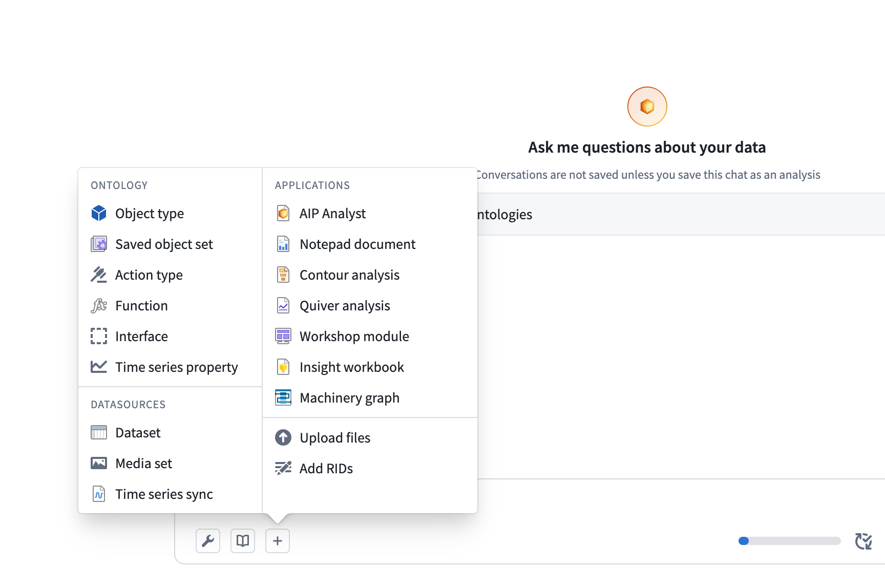
Task: Click the orange AIP cube logo
Action: coord(647,107)
